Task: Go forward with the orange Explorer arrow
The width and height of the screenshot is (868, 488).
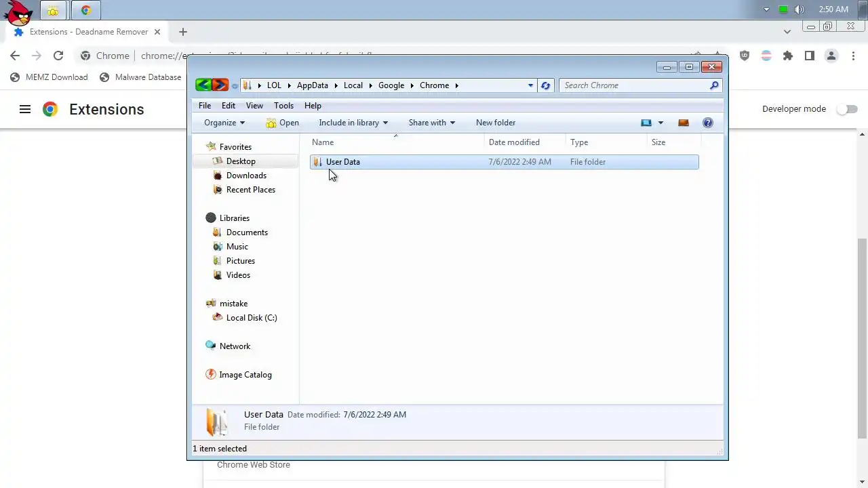Action: tap(220, 85)
